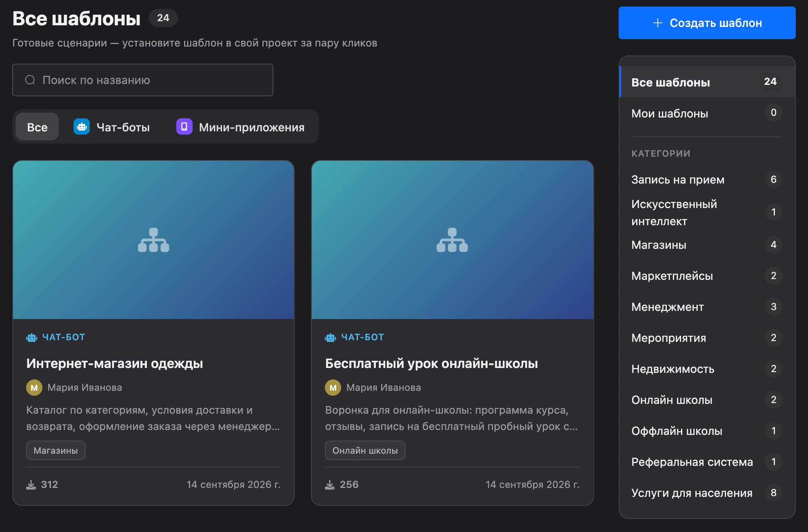The image size is (808, 532).
Task: Select Искусственный интеллект category
Action: [x=707, y=212]
